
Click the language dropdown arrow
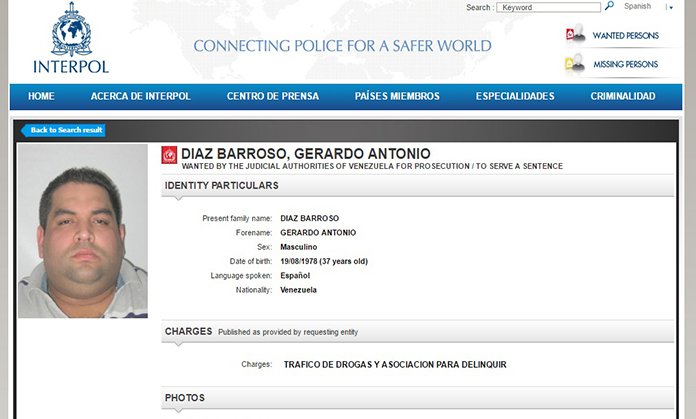670,7
